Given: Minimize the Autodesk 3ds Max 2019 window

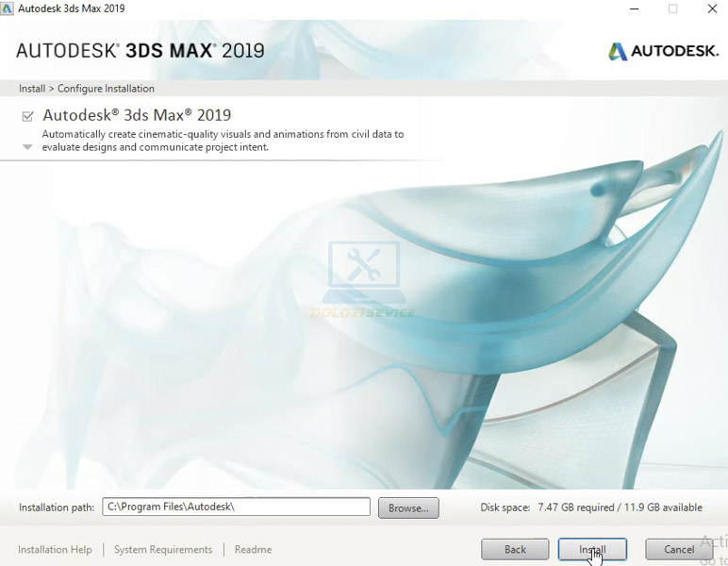Looking at the screenshot, I should (x=635, y=8).
